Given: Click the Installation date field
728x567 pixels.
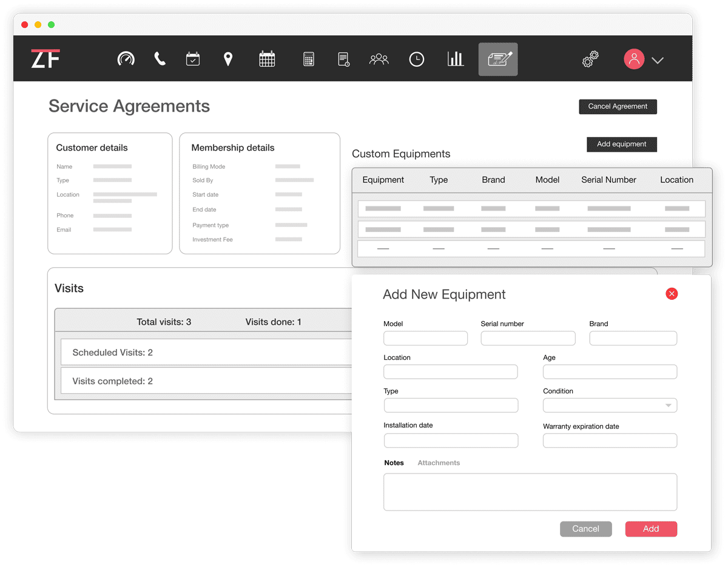Looking at the screenshot, I should [451, 441].
